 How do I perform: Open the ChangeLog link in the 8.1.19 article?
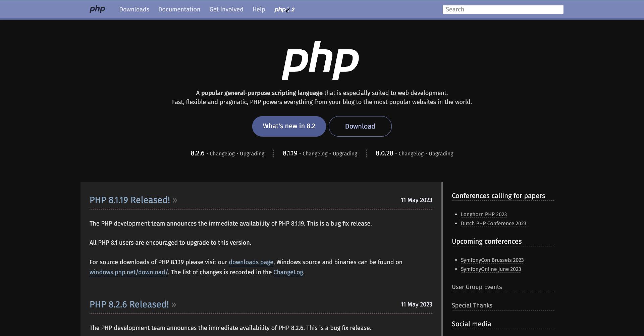tap(288, 272)
